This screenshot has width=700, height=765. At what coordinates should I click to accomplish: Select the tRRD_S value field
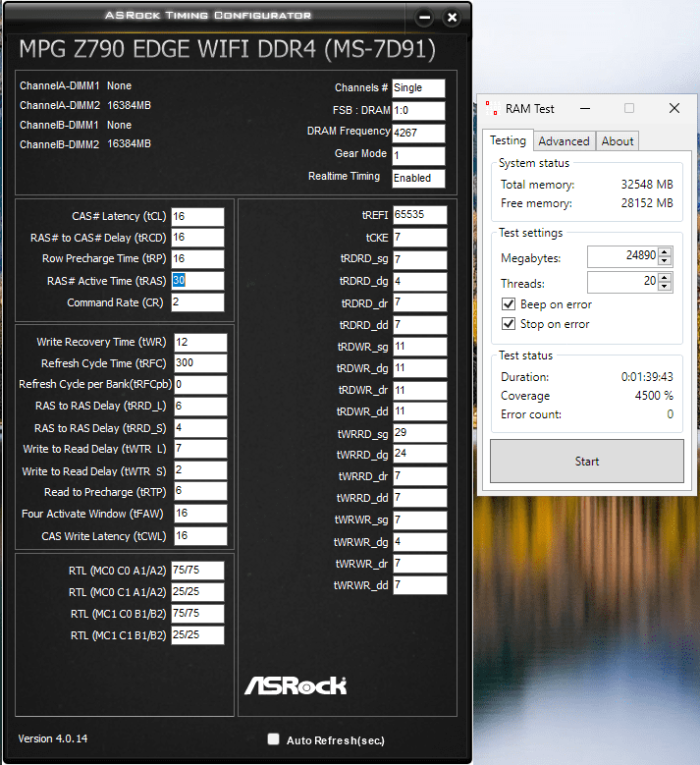tap(200, 428)
